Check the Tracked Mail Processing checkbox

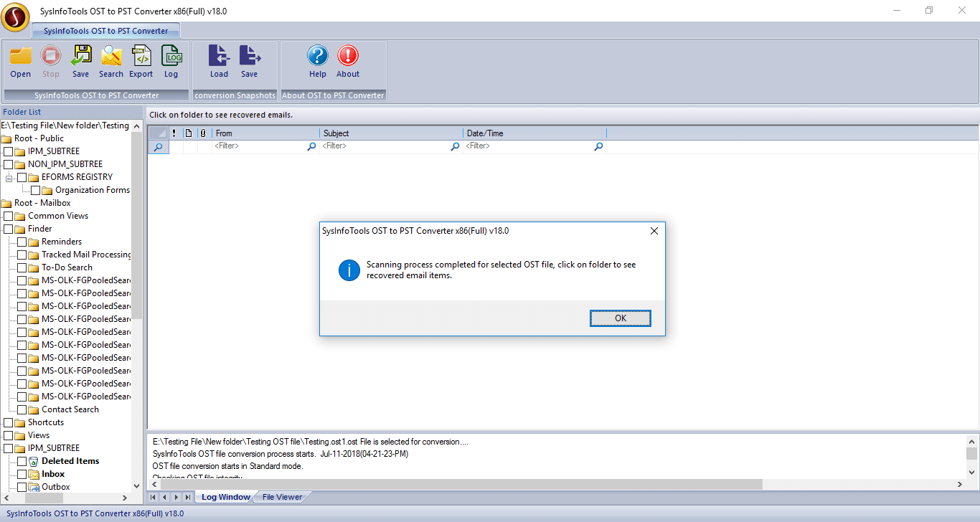pos(22,255)
